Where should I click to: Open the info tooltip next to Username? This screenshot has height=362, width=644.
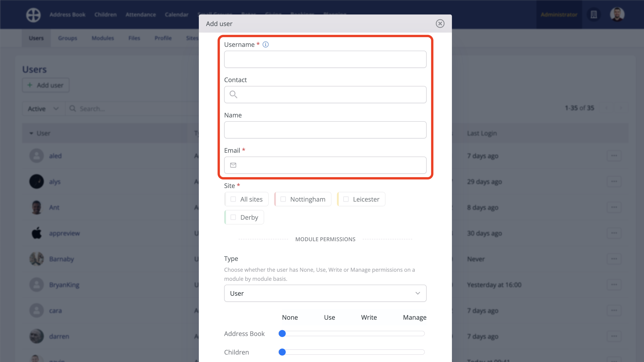266,44
